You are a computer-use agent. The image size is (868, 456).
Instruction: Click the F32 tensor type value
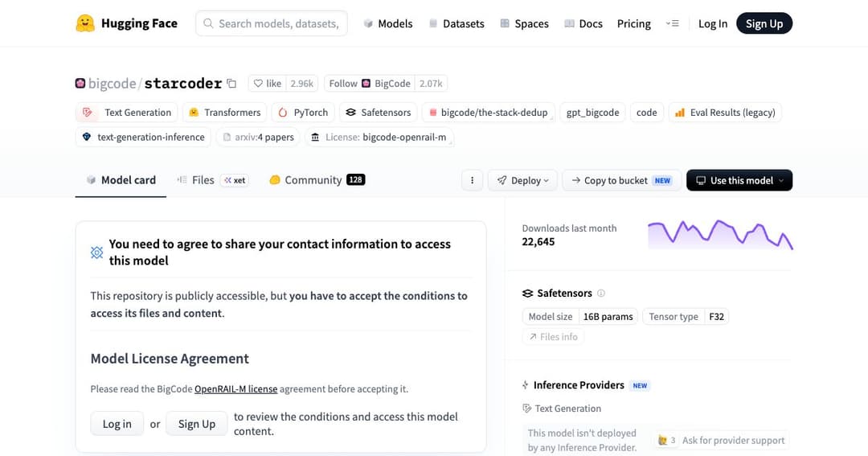[716, 316]
